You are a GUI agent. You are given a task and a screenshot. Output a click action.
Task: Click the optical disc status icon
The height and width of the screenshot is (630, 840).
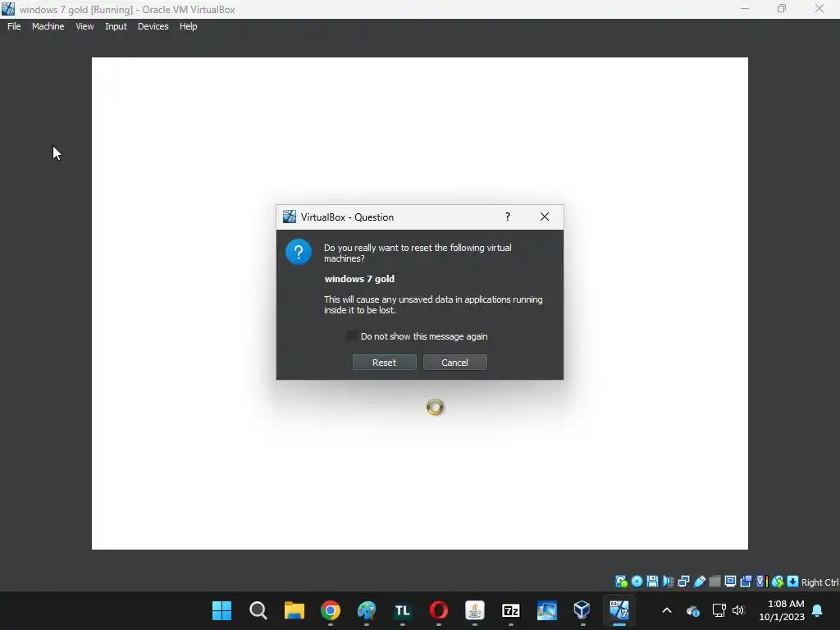637,582
